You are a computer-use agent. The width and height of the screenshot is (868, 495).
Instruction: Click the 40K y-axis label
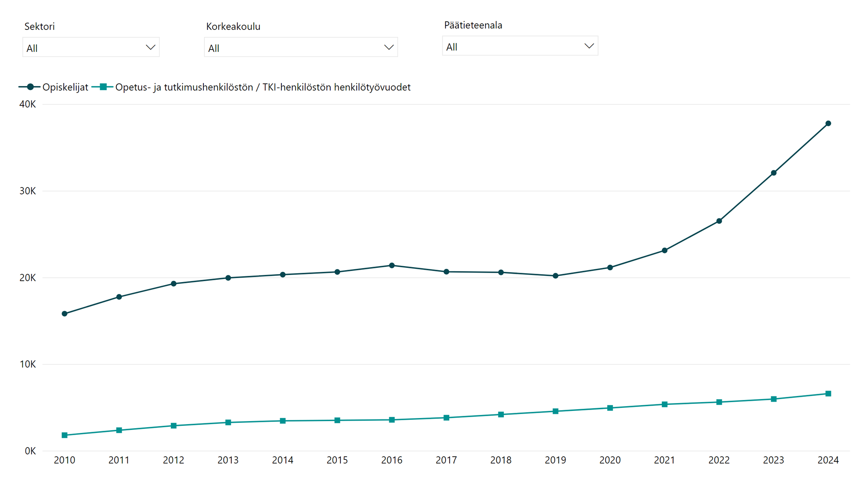coord(28,104)
